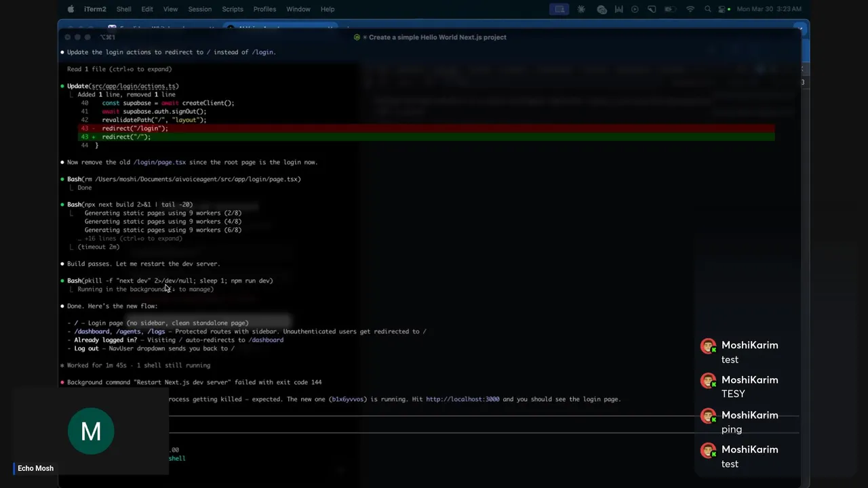The height and width of the screenshot is (488, 868).
Task: Click the 'ping' chat message text
Action: point(732,429)
